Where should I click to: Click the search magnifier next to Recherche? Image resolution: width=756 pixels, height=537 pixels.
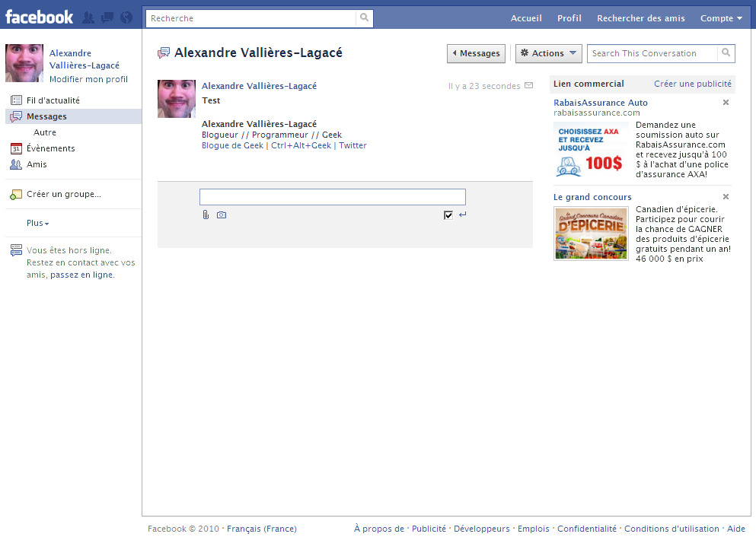click(x=365, y=17)
